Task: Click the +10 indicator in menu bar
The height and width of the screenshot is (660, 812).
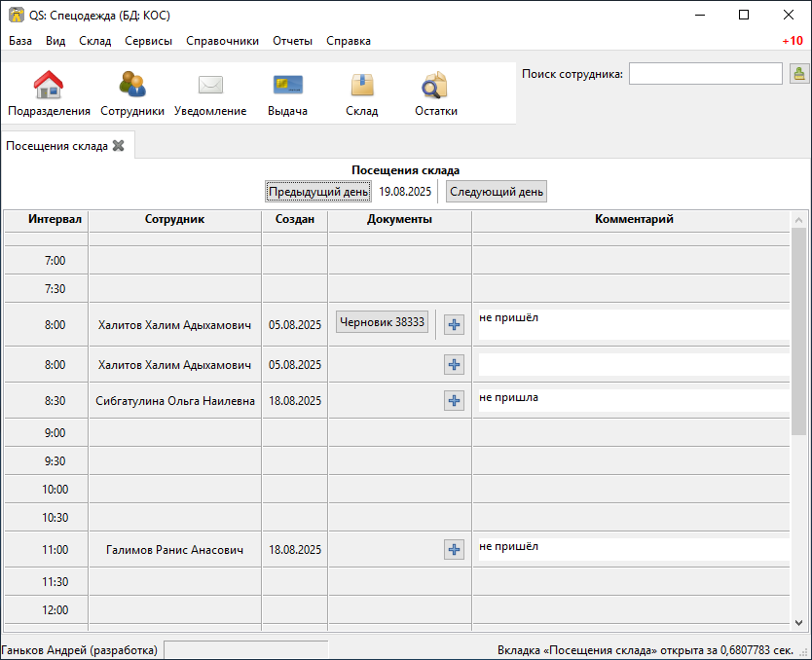Action: point(792,41)
